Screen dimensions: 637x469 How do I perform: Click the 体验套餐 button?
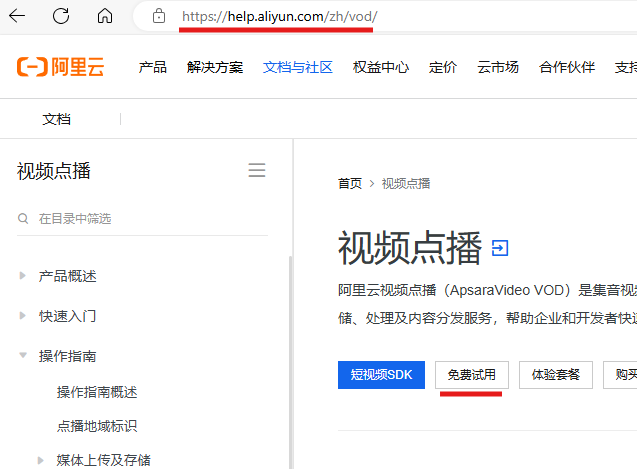tap(556, 375)
